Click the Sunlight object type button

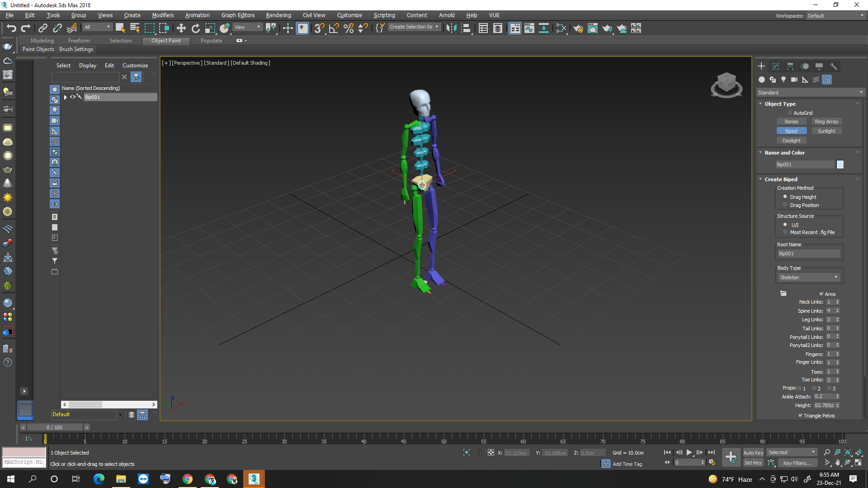pyautogui.click(x=826, y=131)
